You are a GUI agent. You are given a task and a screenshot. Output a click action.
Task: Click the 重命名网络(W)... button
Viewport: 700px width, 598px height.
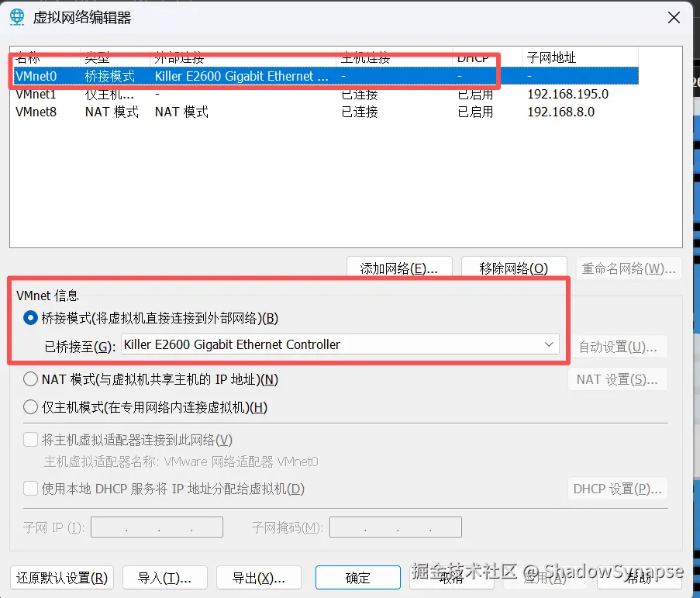click(629, 268)
